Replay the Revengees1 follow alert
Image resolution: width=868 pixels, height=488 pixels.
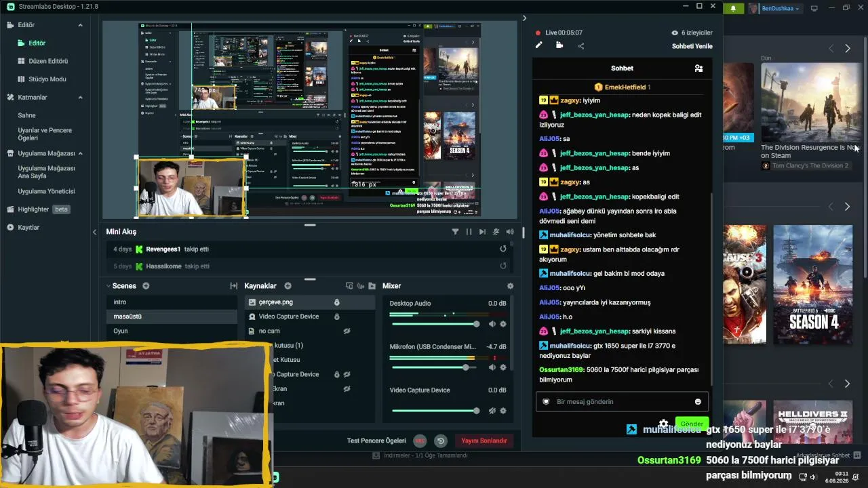503,249
